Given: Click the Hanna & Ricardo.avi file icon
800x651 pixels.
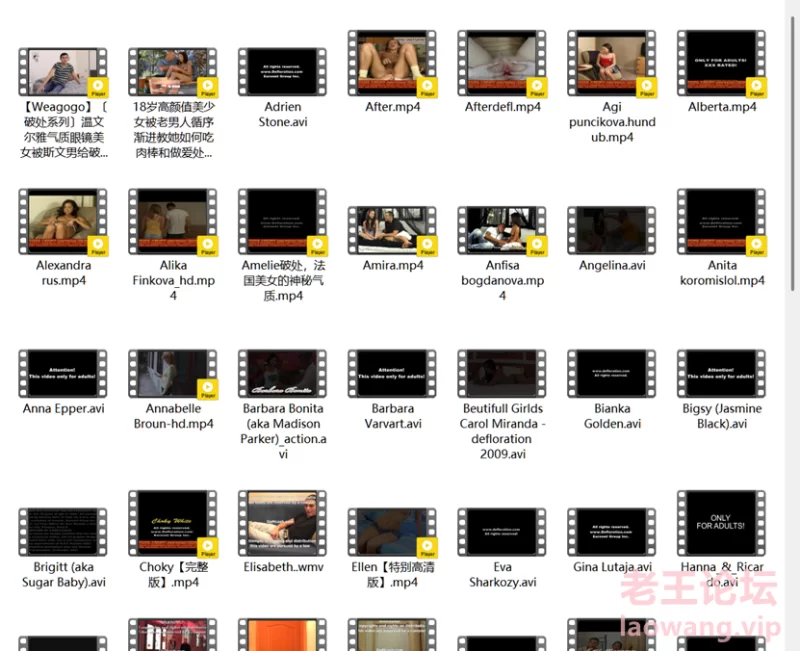Looking at the screenshot, I should [x=721, y=523].
